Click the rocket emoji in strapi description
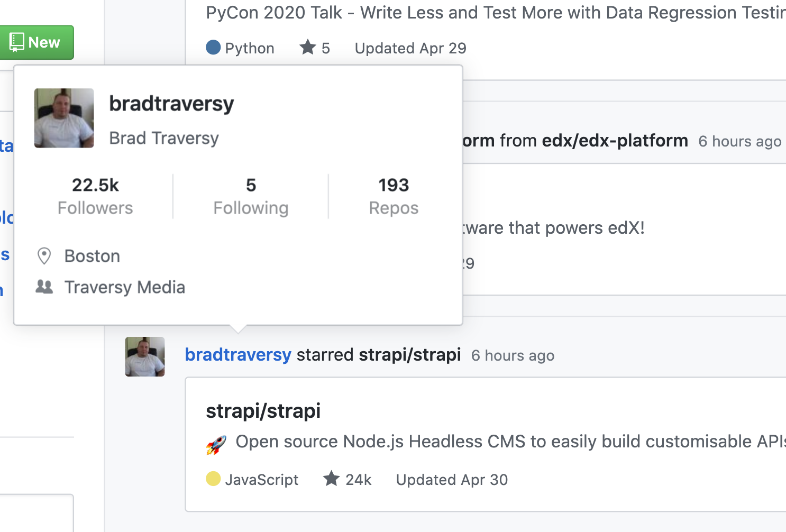This screenshot has height=532, width=786. [x=216, y=444]
